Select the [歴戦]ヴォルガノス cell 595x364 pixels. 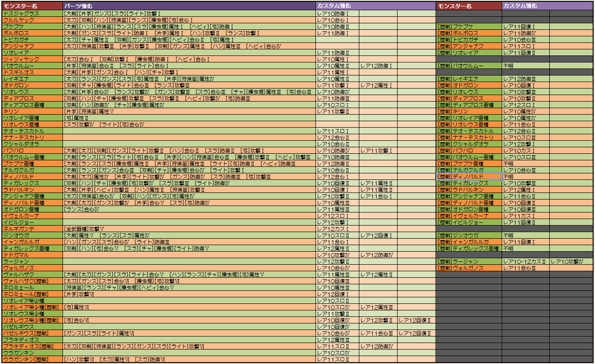(469, 268)
